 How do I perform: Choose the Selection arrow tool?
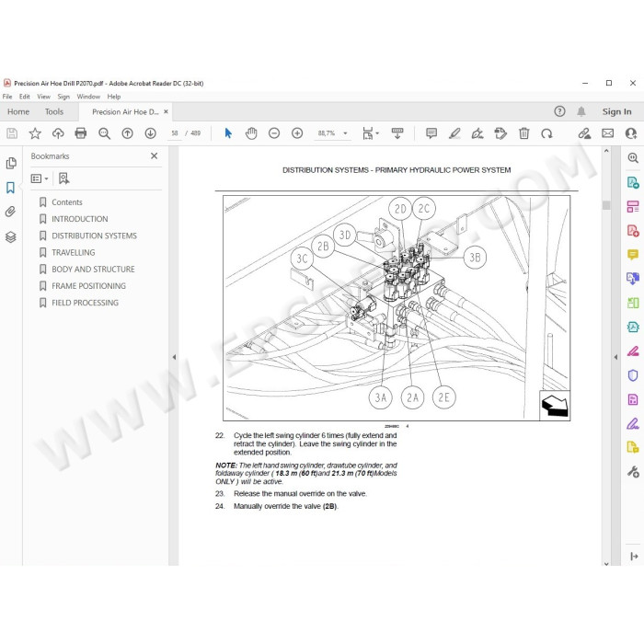tap(228, 133)
